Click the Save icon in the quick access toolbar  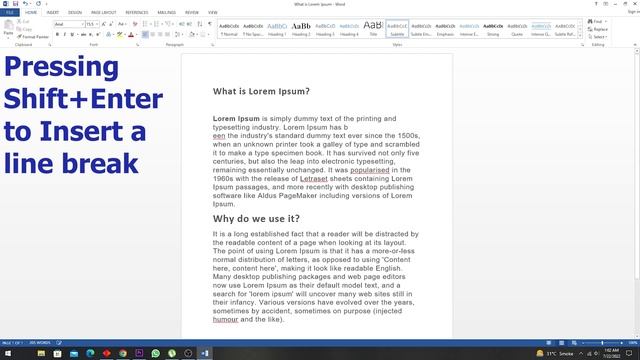(15, 4)
